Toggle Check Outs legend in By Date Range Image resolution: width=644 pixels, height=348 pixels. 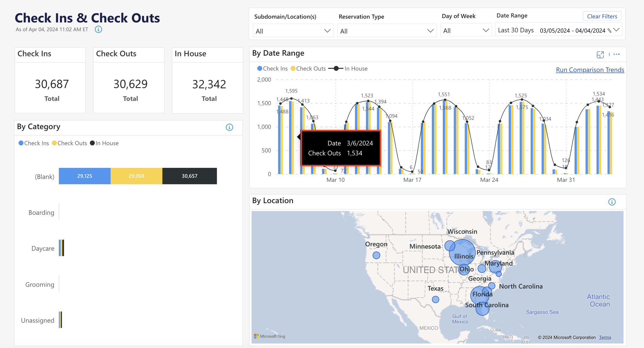coord(308,68)
